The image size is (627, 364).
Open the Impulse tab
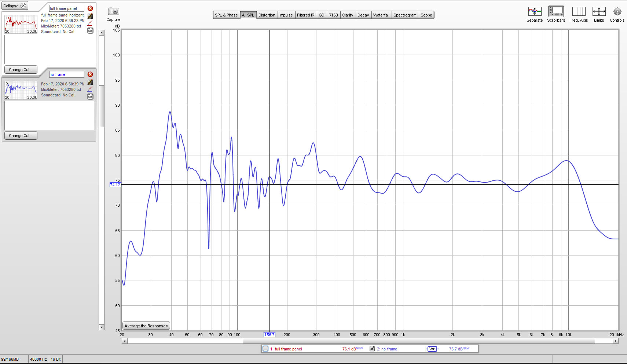click(x=286, y=15)
